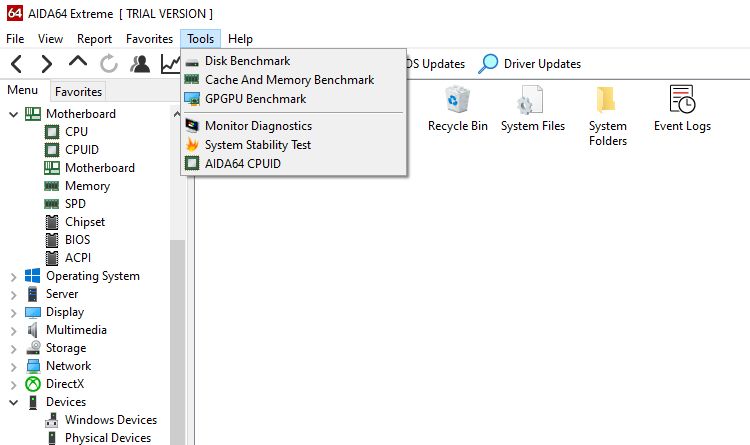
Task: Expand the Network node
Action: pos(13,367)
